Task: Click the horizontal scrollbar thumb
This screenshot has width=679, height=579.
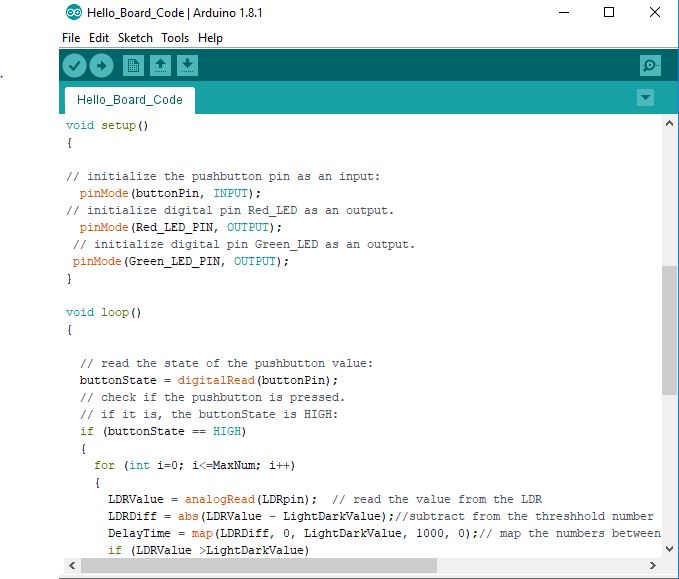Action: (x=259, y=565)
